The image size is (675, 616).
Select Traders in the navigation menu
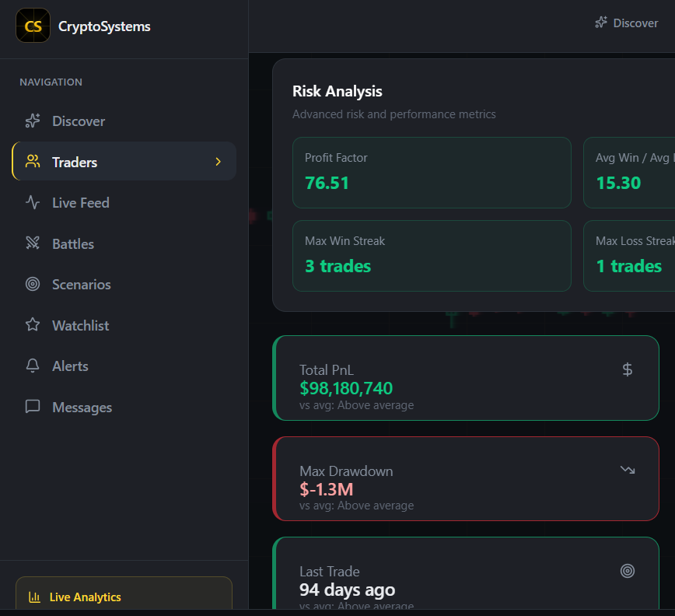click(x=75, y=162)
